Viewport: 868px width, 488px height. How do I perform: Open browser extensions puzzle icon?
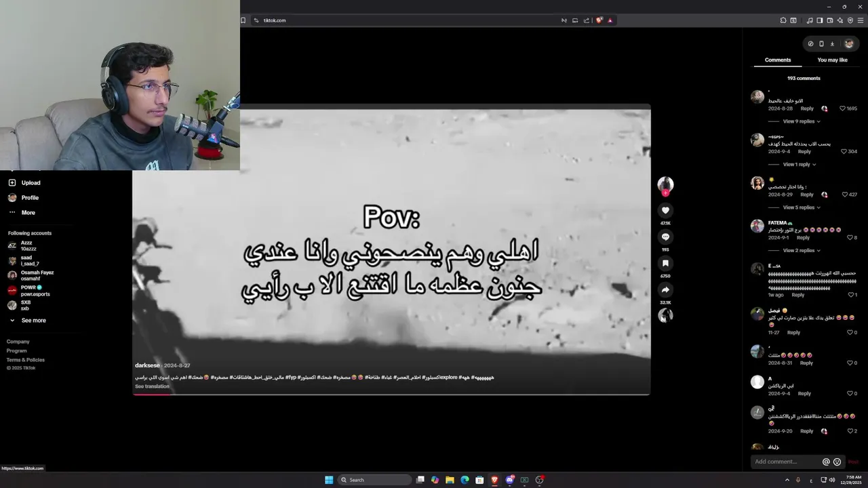pyautogui.click(x=783, y=20)
